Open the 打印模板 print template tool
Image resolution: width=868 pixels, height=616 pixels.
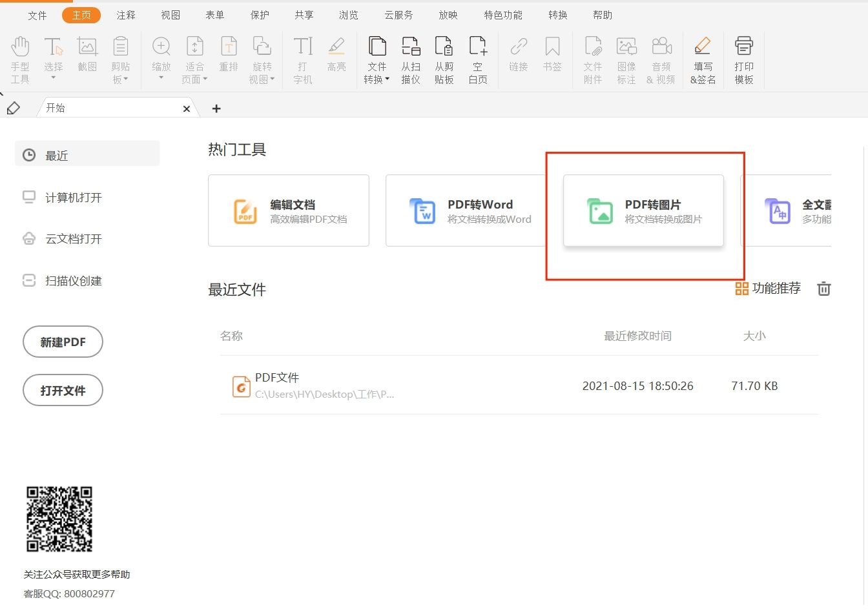point(743,58)
